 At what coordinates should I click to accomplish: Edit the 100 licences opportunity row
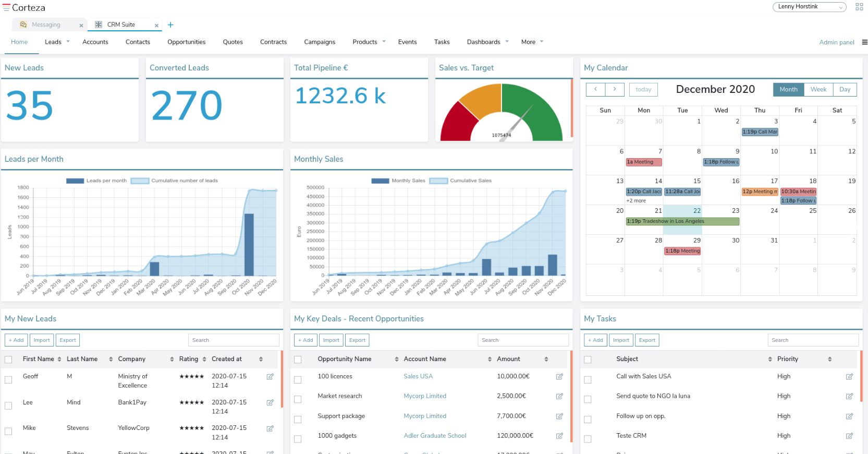[559, 377]
